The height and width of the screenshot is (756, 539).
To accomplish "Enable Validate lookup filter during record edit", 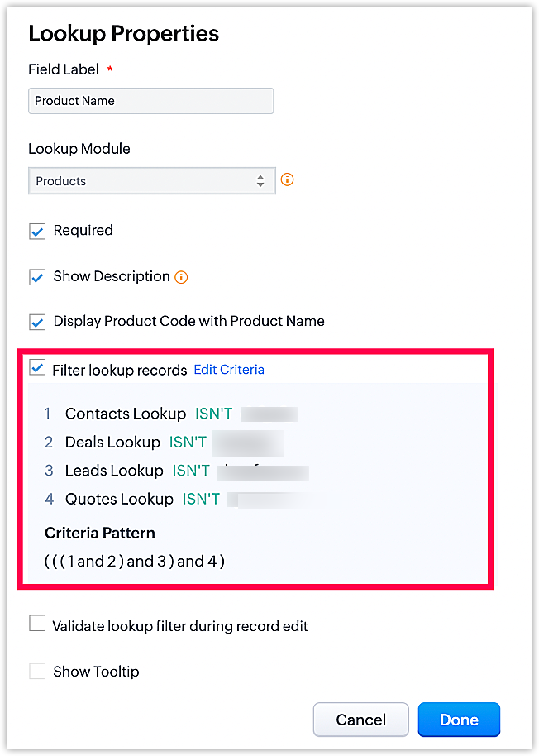I will 37,623.
